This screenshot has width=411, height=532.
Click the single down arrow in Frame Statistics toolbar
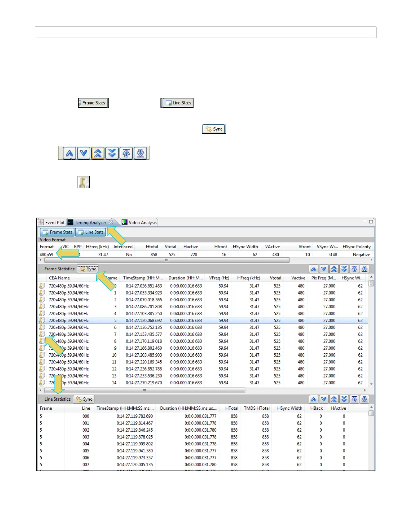[324, 269]
